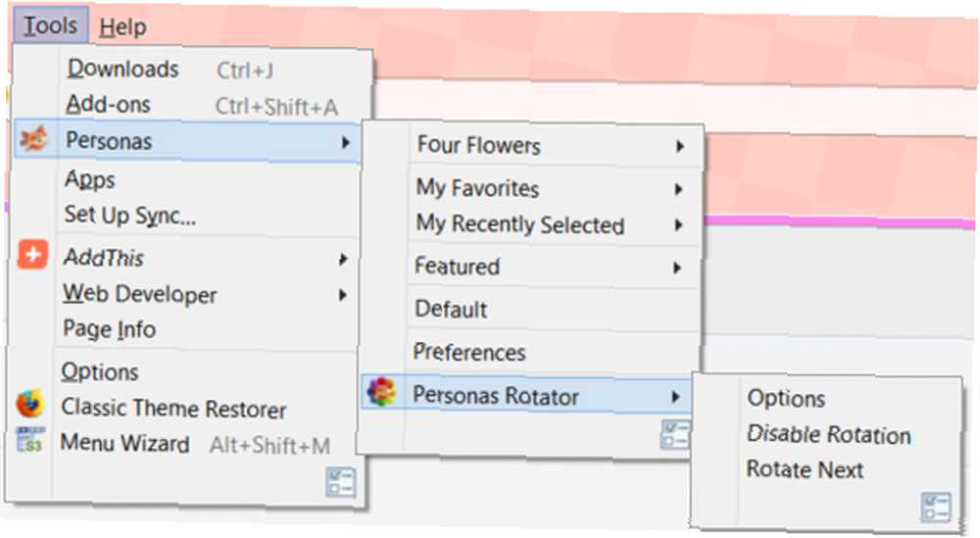Click the Personas fox icon
Image resolution: width=980 pixels, height=538 pixels.
33,139
